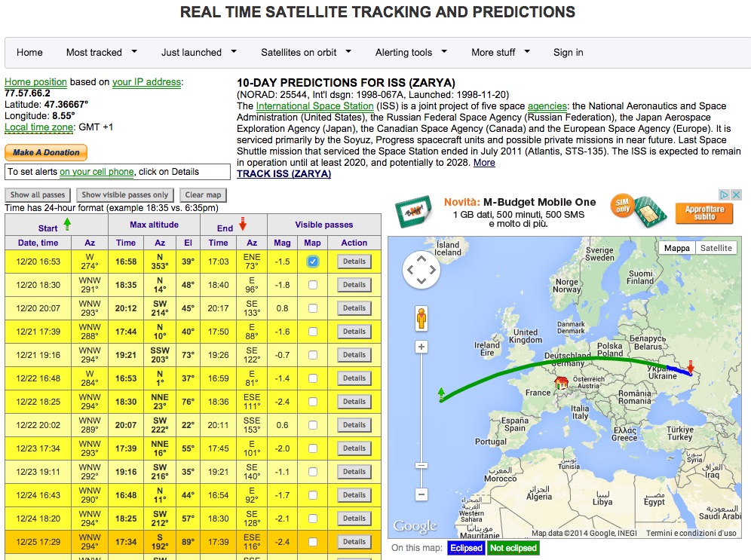
Task: Open the agencies link in description
Action: [547, 106]
